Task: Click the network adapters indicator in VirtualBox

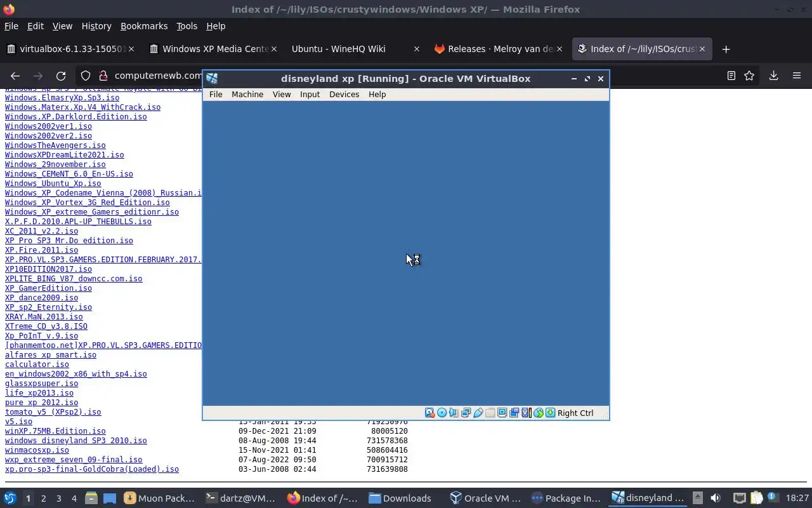Action: (x=466, y=413)
